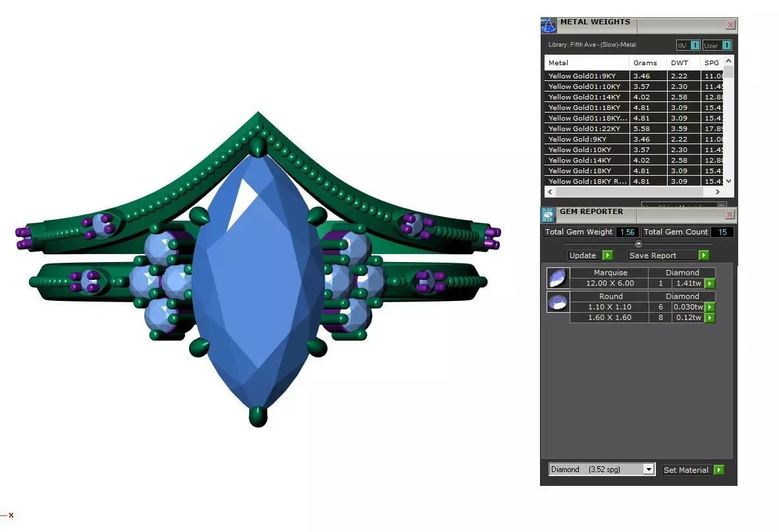Open the Diamond (3.52 spg) material dropdown
The width and height of the screenshot is (779, 532).
(x=649, y=469)
